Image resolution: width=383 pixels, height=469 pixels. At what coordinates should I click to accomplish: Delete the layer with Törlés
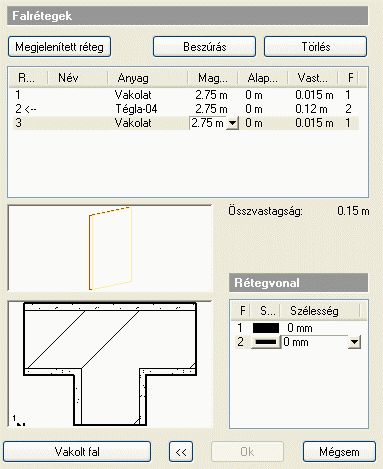pyautogui.click(x=315, y=47)
